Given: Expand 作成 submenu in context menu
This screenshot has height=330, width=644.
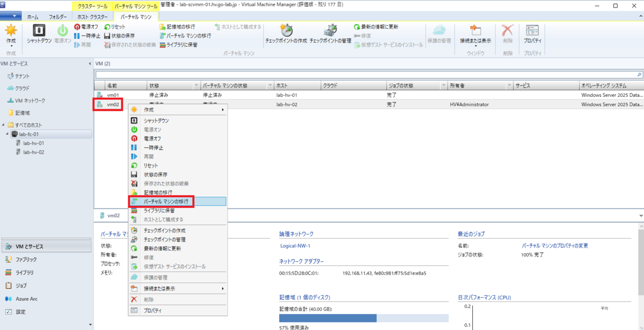Looking at the screenshot, I should (x=177, y=110).
